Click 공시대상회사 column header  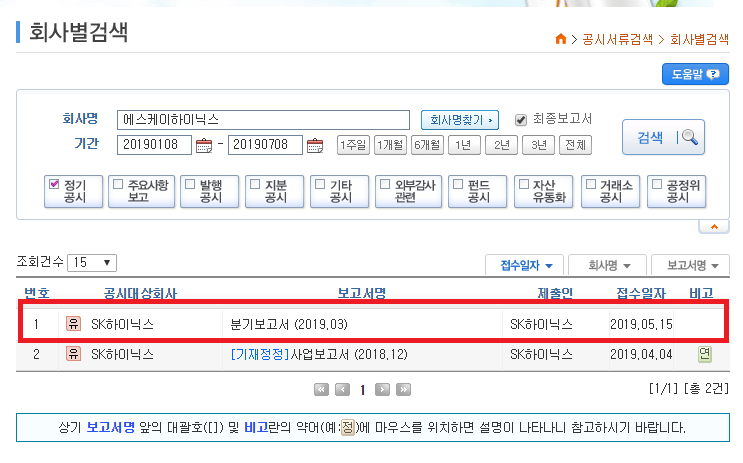click(x=140, y=293)
